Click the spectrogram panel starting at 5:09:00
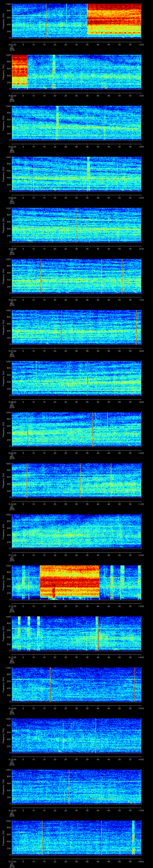This screenshot has width=153, height=868. point(76,429)
